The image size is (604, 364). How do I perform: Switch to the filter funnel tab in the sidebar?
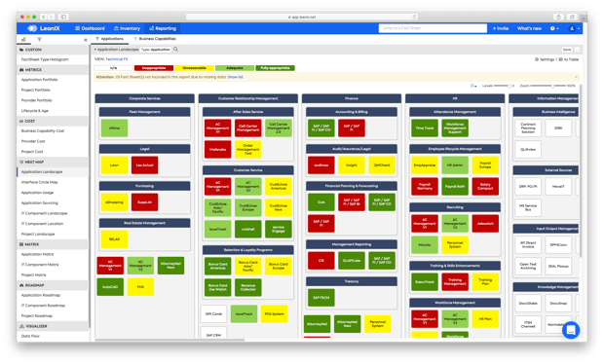pos(39,39)
